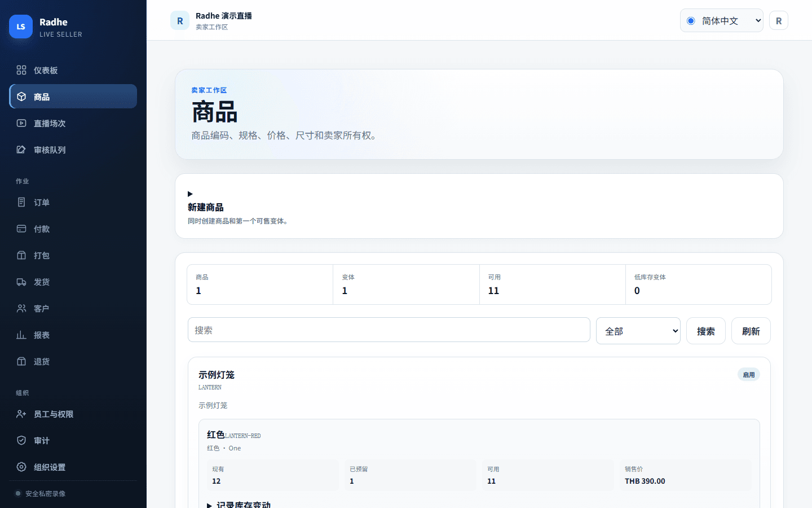The width and height of the screenshot is (812, 508).
Task: Click the LS logo badge
Action: click(21, 27)
